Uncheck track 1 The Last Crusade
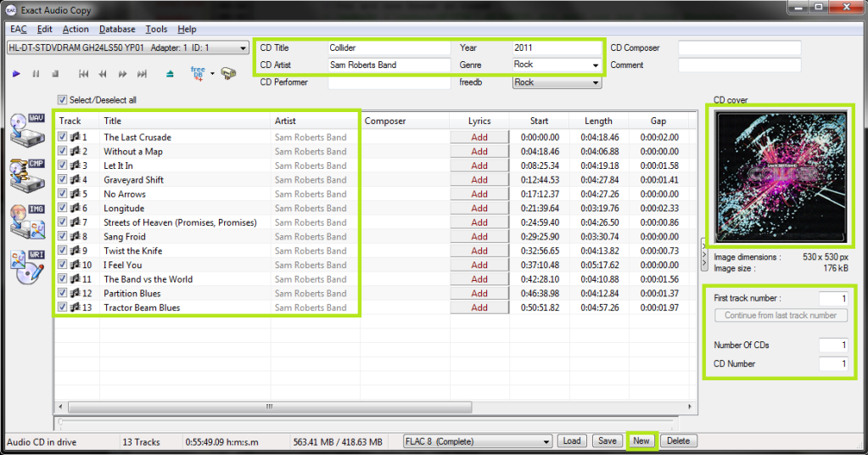 pos(64,137)
